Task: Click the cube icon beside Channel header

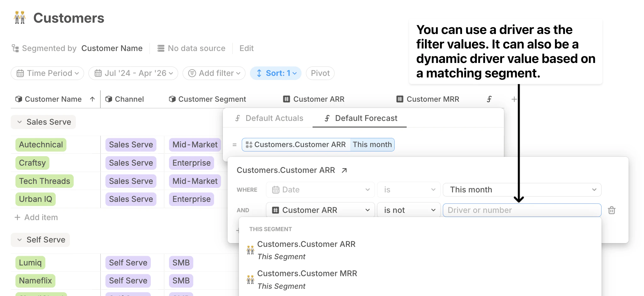Action: [109, 99]
